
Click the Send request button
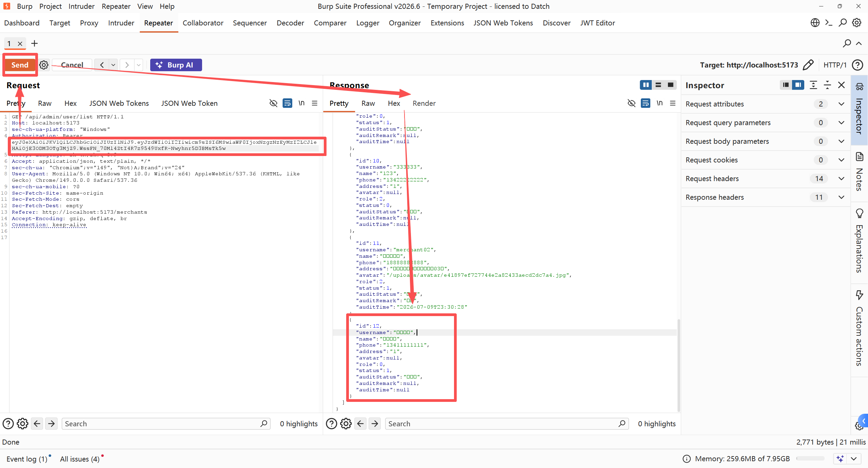[x=20, y=65]
